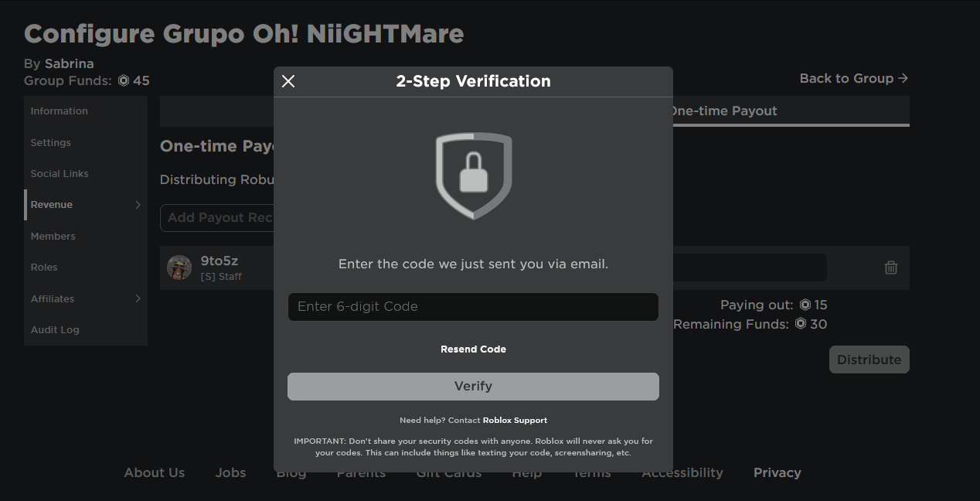The width and height of the screenshot is (980, 501).
Task: Dismiss the 2-Step Verification dialog with the X
Action: [288, 80]
